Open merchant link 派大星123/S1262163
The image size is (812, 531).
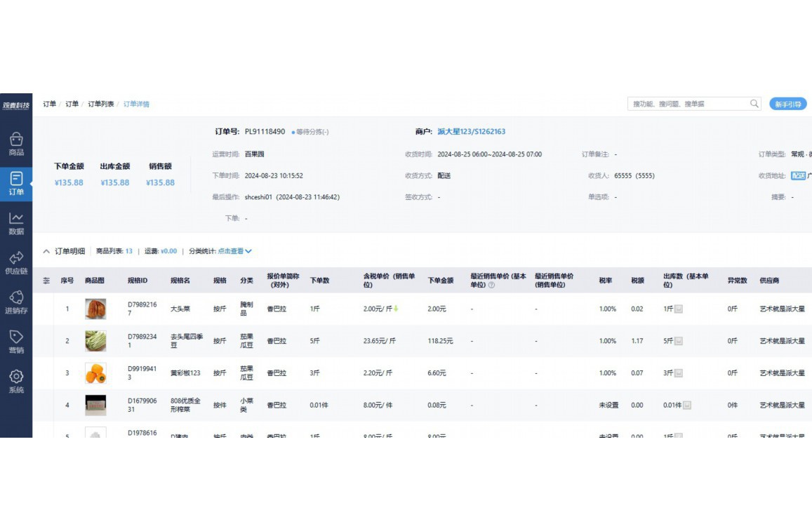471,132
